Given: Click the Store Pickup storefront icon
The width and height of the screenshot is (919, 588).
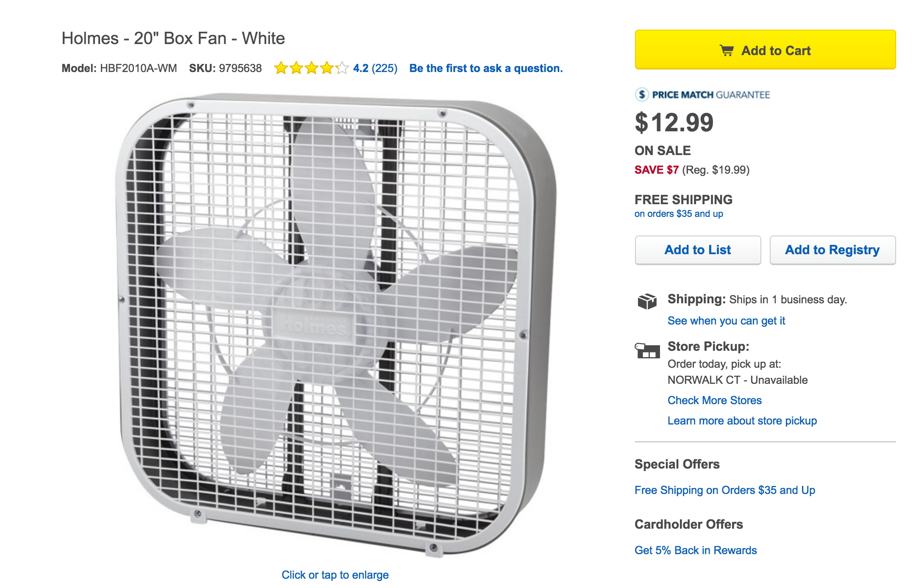Looking at the screenshot, I should coord(647,350).
